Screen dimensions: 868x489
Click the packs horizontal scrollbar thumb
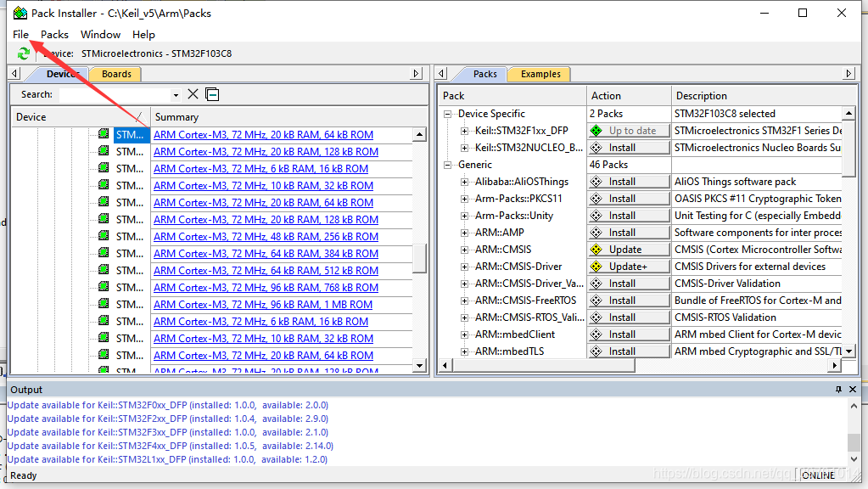tap(544, 366)
